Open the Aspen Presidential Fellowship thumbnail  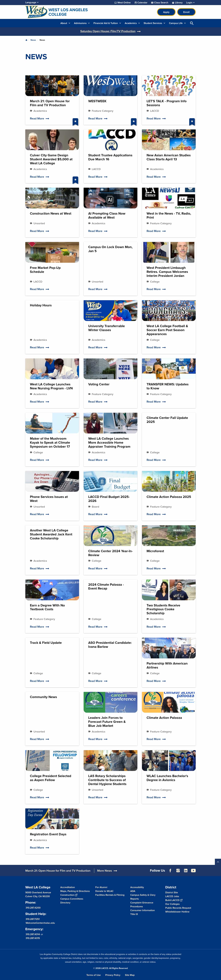click(x=52, y=760)
